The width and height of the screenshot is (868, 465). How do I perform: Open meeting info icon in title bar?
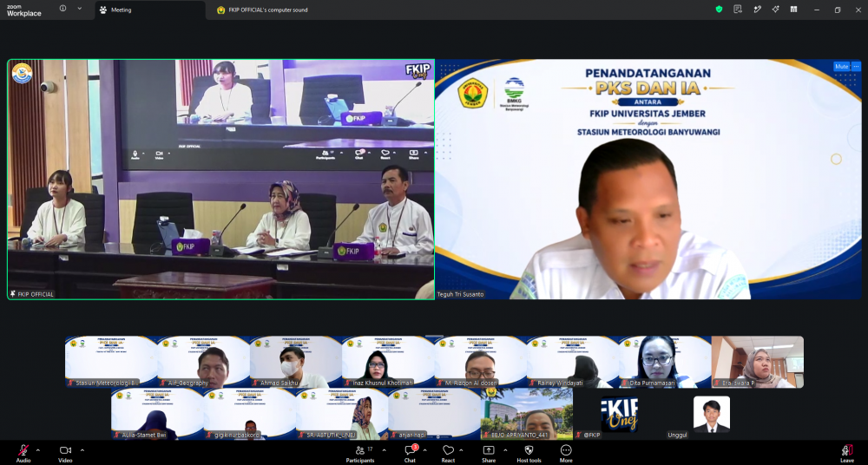pos(62,9)
